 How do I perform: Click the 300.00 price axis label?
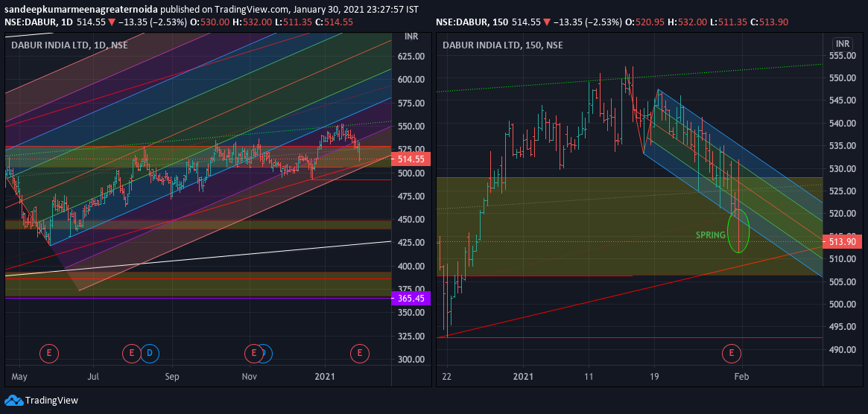pos(411,359)
